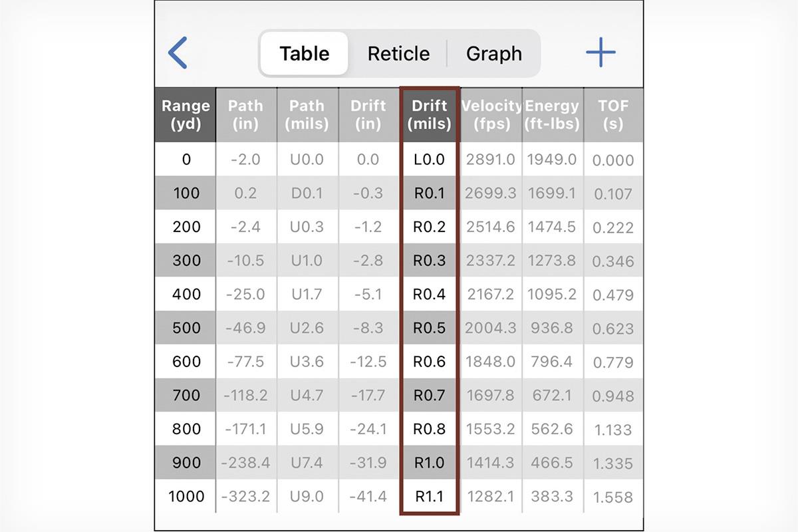The image size is (798, 532).
Task: Click the 2891.0 velocity cell
Action: pos(491,160)
